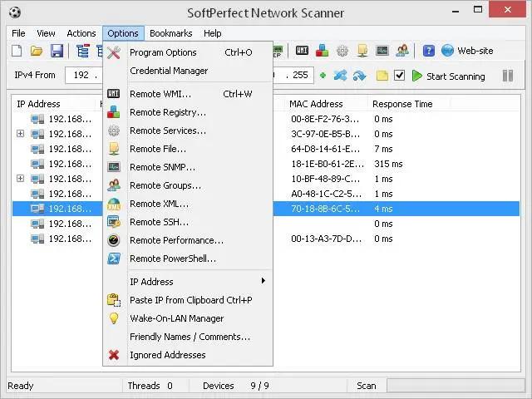Expand the IP Address submenu
The width and height of the screenshot is (532, 399).
coord(188,282)
